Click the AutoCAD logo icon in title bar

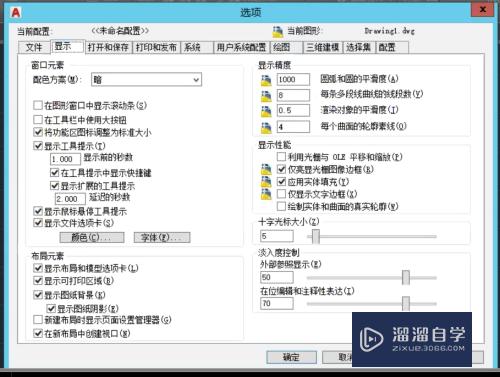click(16, 13)
